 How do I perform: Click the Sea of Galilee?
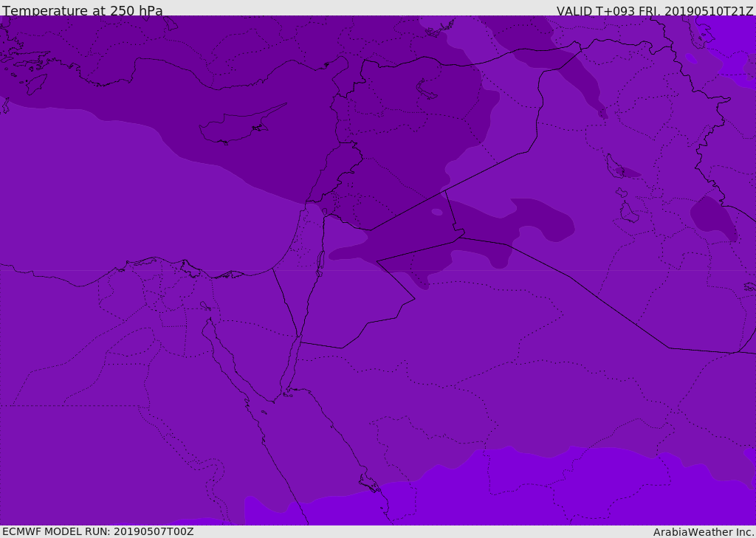click(324, 212)
